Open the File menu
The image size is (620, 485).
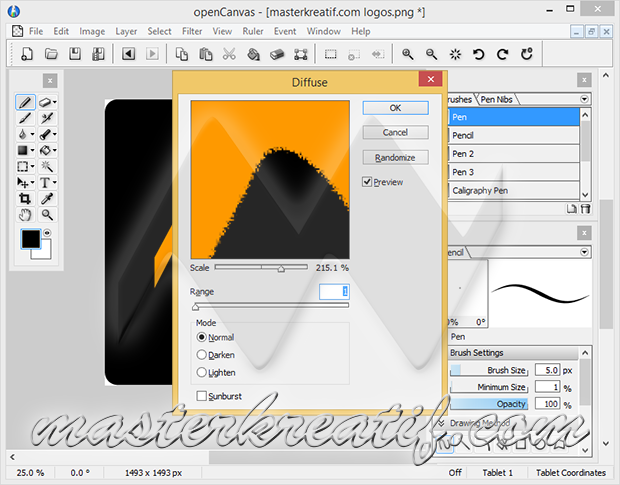point(36,31)
